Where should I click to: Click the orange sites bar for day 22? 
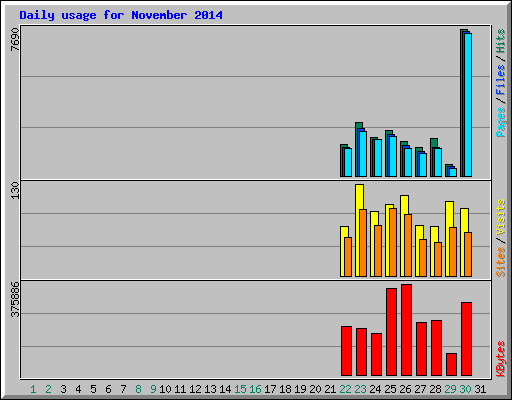pos(348,257)
